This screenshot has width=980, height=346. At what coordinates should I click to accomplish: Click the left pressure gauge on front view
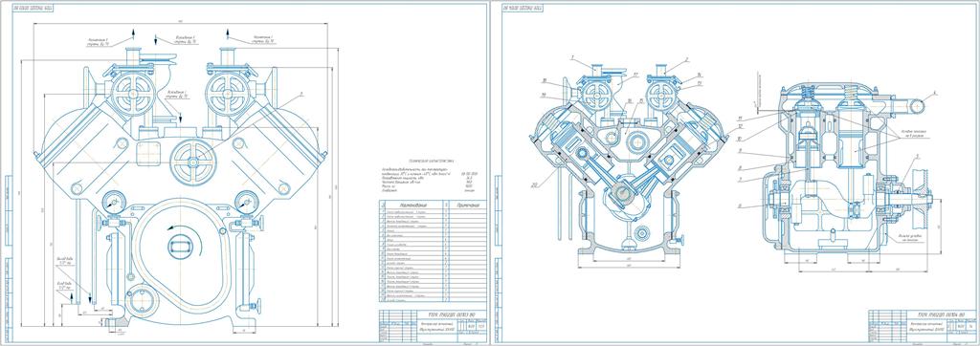pyautogui.click(x=115, y=202)
